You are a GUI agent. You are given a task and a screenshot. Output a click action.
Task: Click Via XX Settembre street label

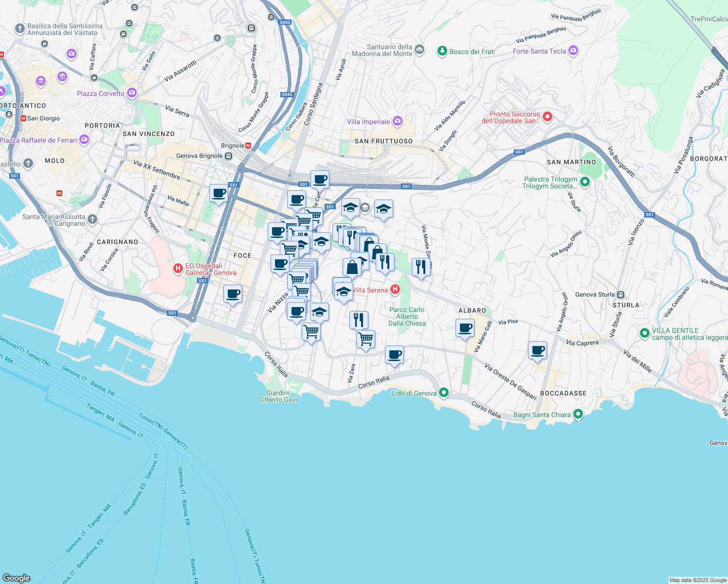point(156,169)
